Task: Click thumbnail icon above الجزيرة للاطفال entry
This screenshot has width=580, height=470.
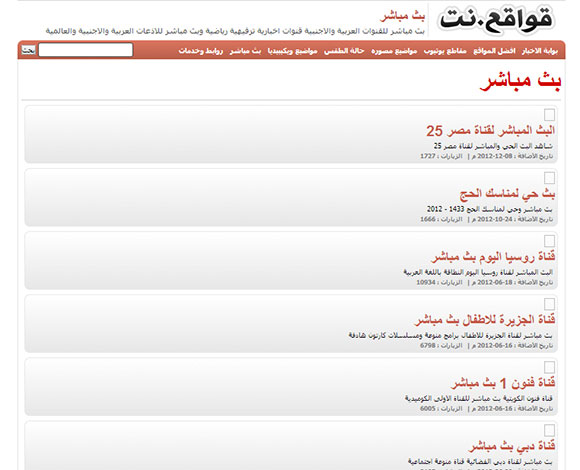Action: (x=549, y=304)
